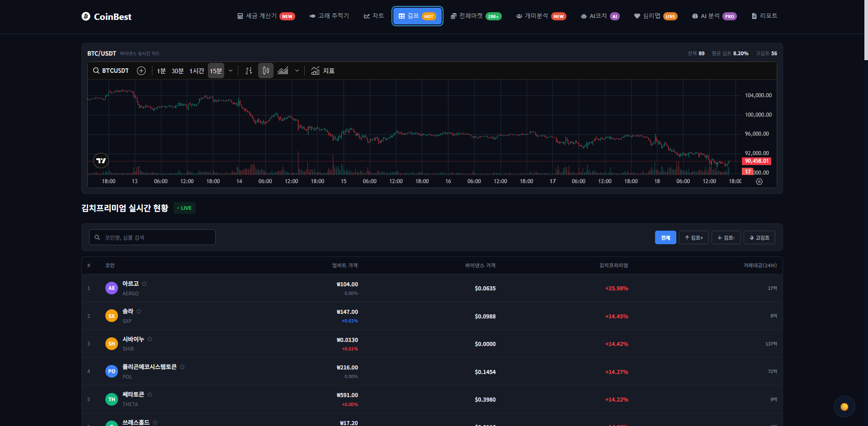Switch to the area chart style icon
The height and width of the screenshot is (426, 868).
click(283, 71)
